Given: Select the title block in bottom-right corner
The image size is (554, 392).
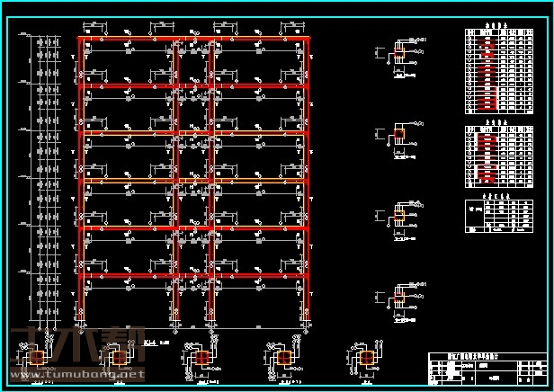Looking at the screenshot, I should (x=487, y=369).
